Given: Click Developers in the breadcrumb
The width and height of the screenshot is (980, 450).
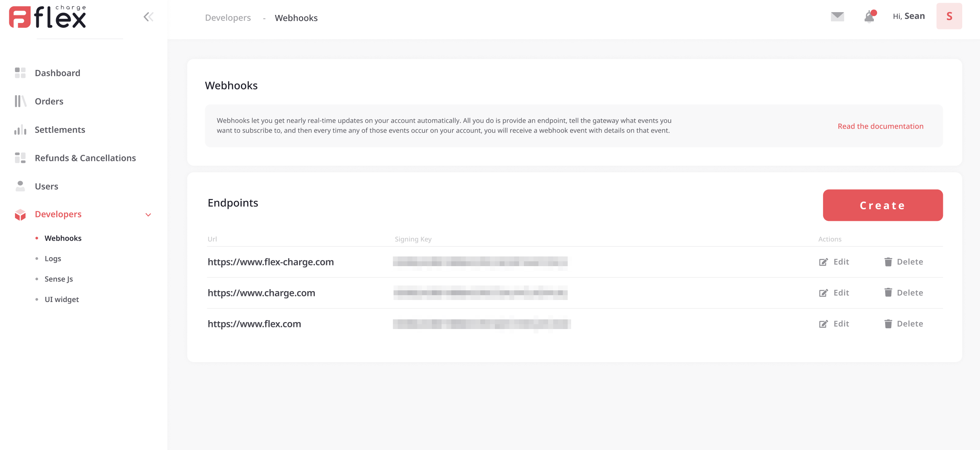Looking at the screenshot, I should tap(228, 18).
